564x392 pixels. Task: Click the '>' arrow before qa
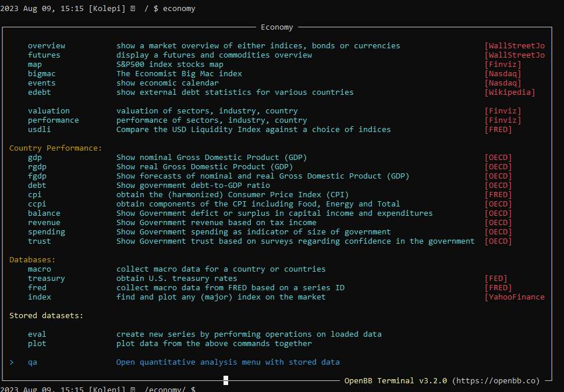pos(12,362)
